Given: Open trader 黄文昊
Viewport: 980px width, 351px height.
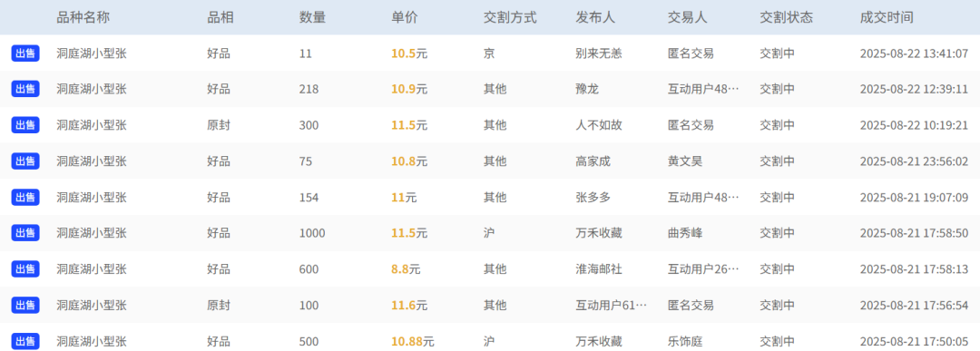Looking at the screenshot, I should (x=685, y=161).
